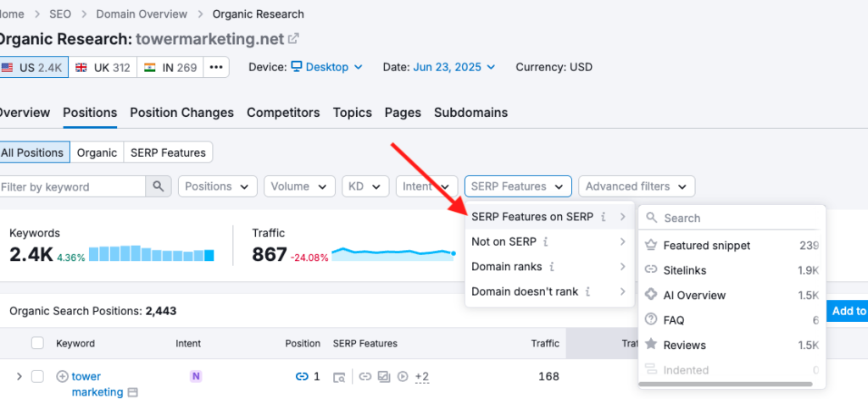Screen dimensions: 868x399
Task: Click info icon next to Not on SERP
Action: [x=546, y=241]
